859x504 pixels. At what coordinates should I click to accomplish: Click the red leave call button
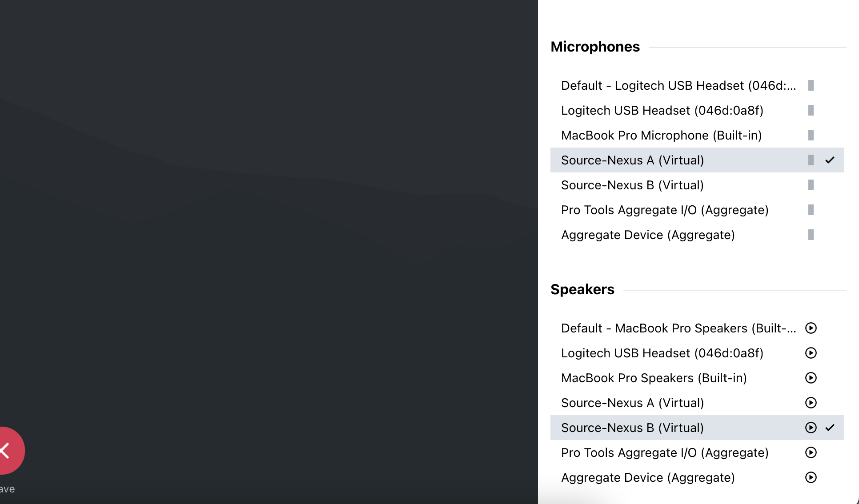(8, 451)
